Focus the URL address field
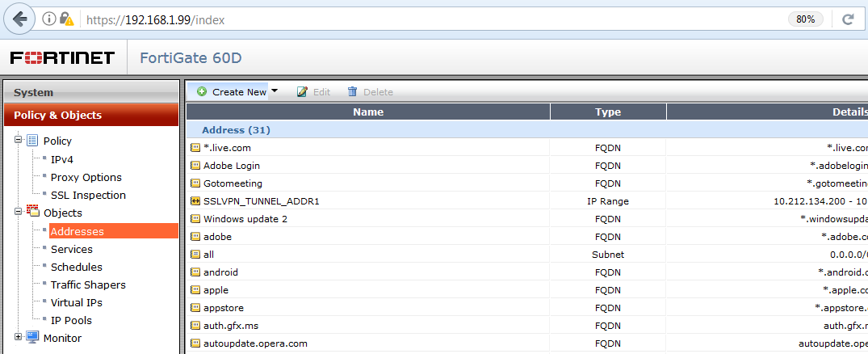This screenshot has width=868, height=354. [432, 20]
